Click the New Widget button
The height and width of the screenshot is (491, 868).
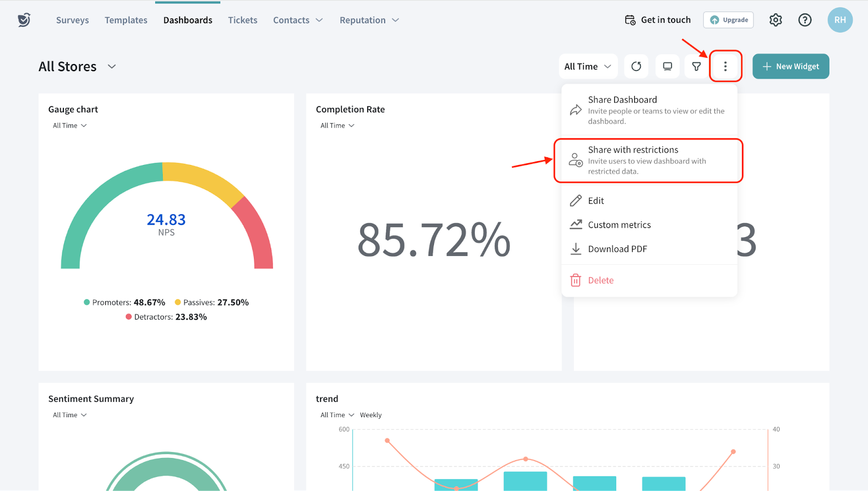[790, 66]
